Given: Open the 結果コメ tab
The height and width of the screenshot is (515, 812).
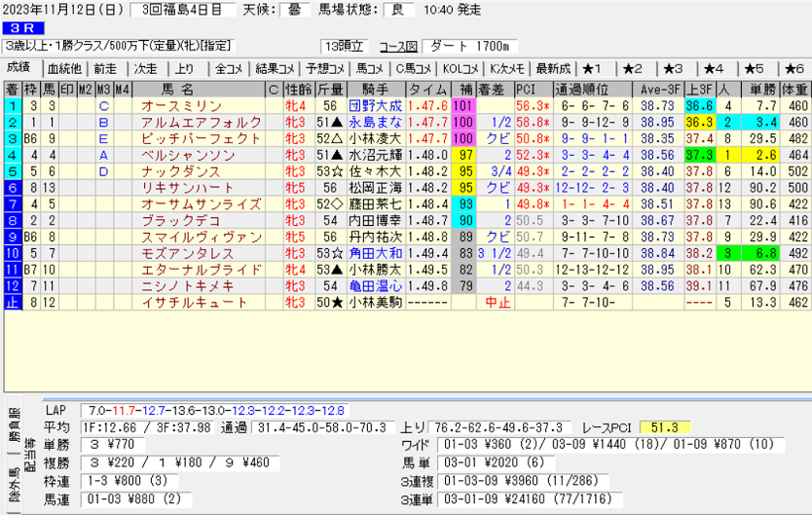Looking at the screenshot, I should click(274, 68).
